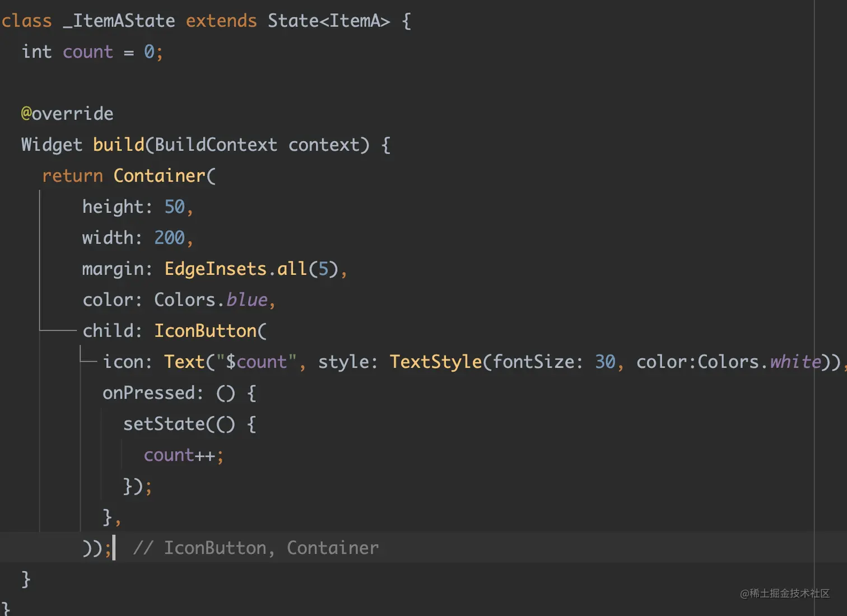Click the 'context' parameter name
Screen dimensions: 847x616
point(324,144)
